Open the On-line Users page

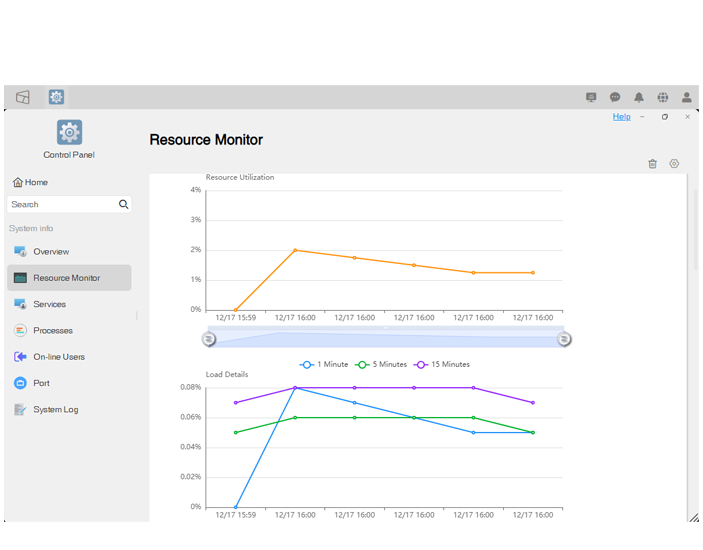pos(58,357)
